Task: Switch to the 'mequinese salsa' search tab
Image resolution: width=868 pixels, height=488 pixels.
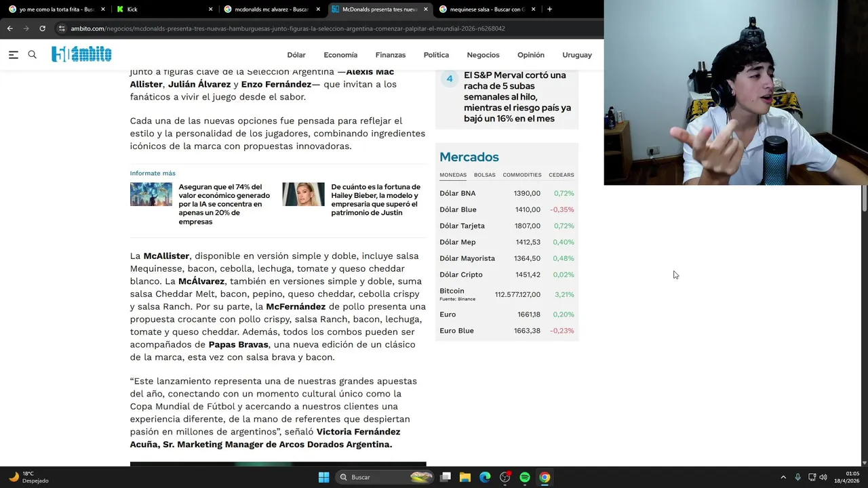Action: click(487, 9)
